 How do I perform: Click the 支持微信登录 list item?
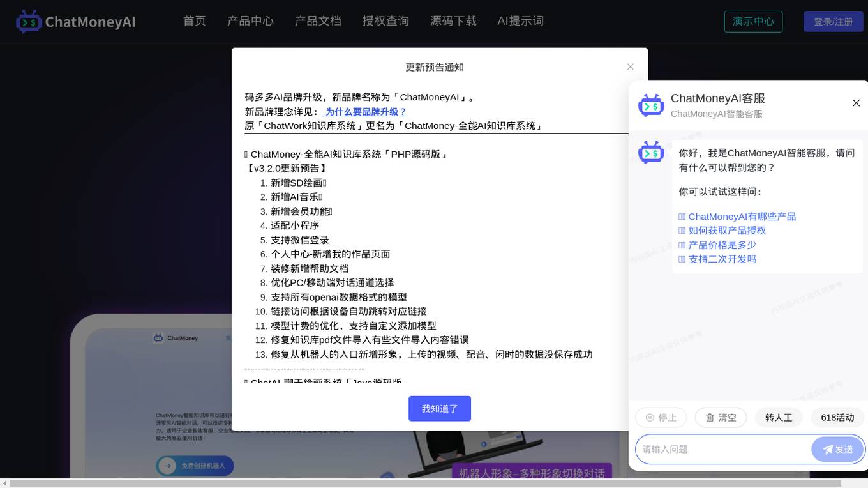(300, 240)
